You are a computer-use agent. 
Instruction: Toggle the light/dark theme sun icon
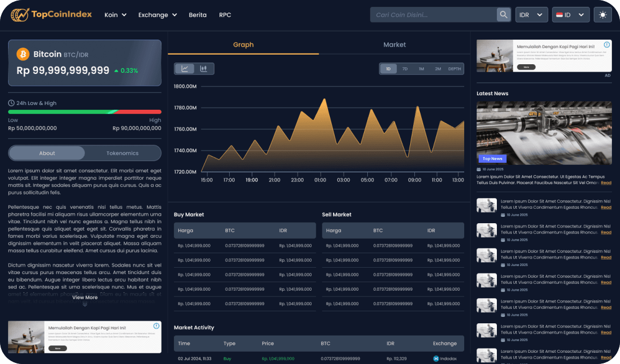click(603, 15)
